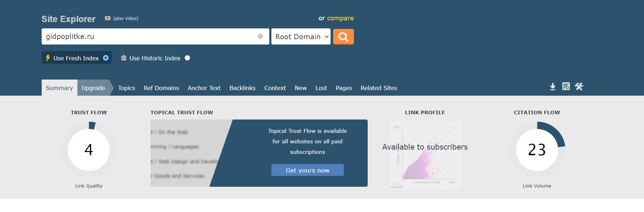Select the Use Fresh Index radio button
This screenshot has height=212, width=644.
[106, 58]
